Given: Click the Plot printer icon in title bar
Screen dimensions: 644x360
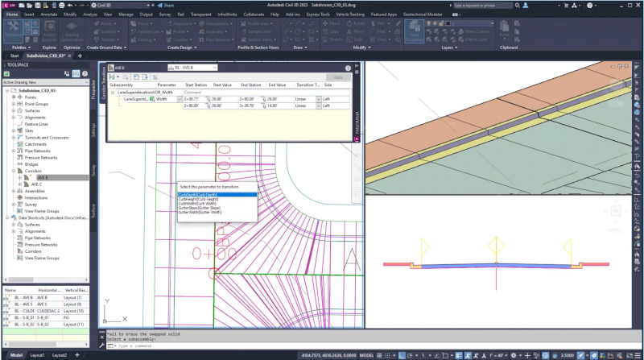Looking at the screenshot, I should coord(62,6).
